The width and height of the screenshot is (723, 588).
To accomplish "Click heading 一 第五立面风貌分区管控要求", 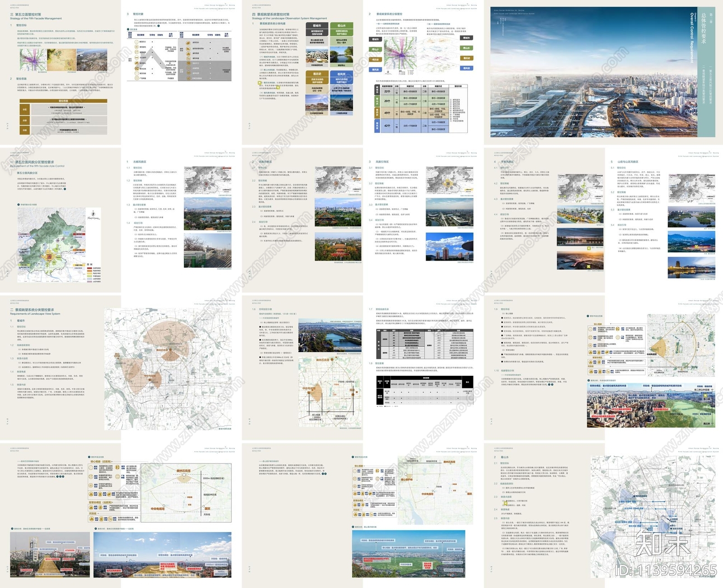I will click(x=32, y=162).
